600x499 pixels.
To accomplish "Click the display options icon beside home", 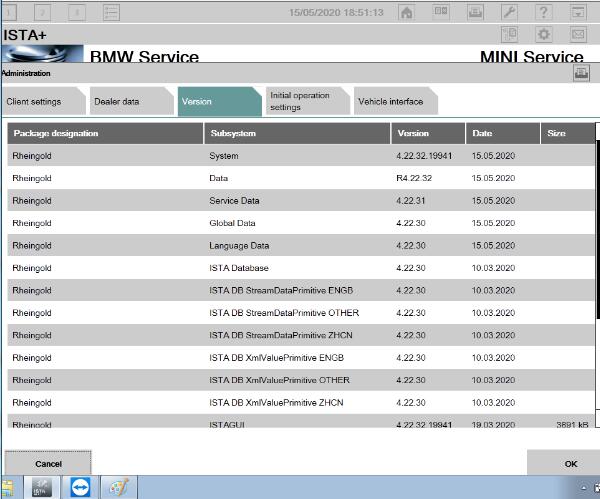I will coord(441,13).
